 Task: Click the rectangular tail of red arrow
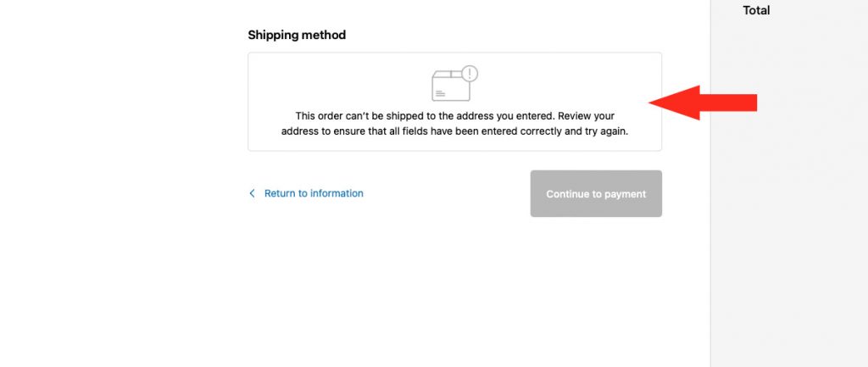pos(728,103)
